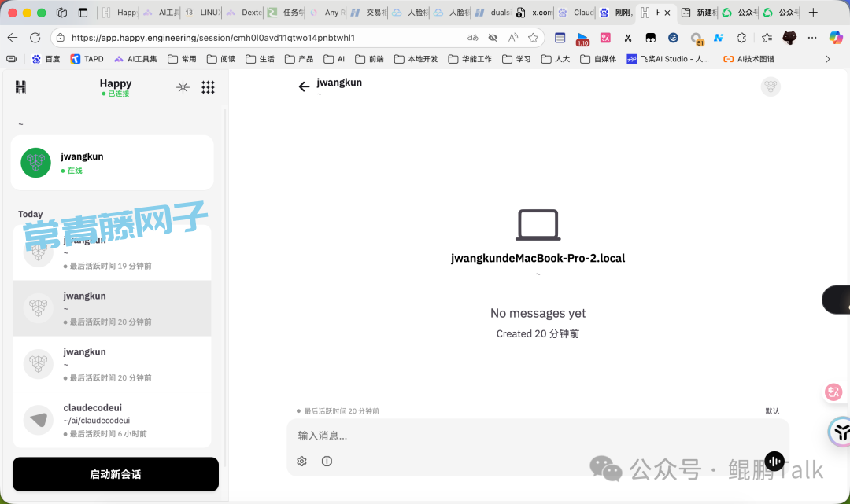Start voice input with the waveform button
Viewport: 850px width, 504px height.
pyautogui.click(x=774, y=461)
